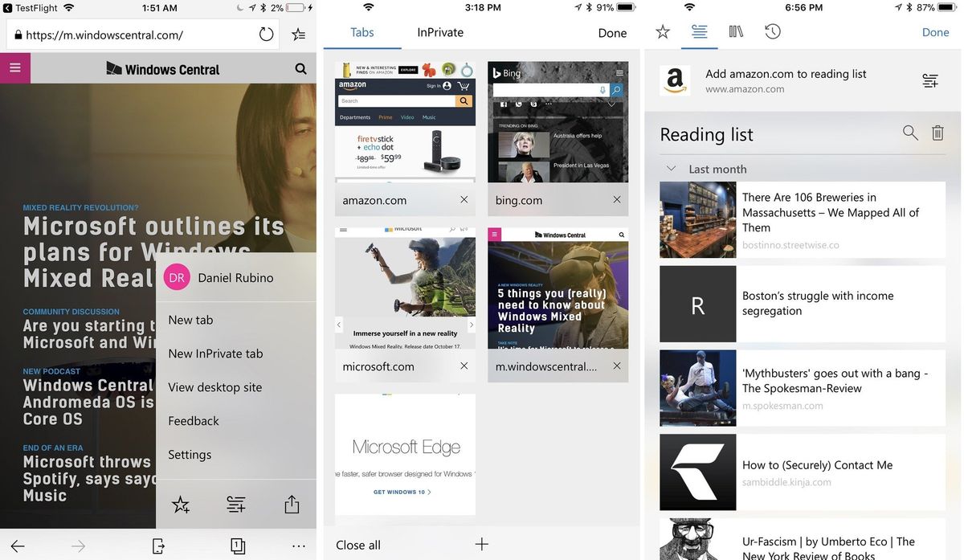Close the bing.com tab

[x=616, y=199]
